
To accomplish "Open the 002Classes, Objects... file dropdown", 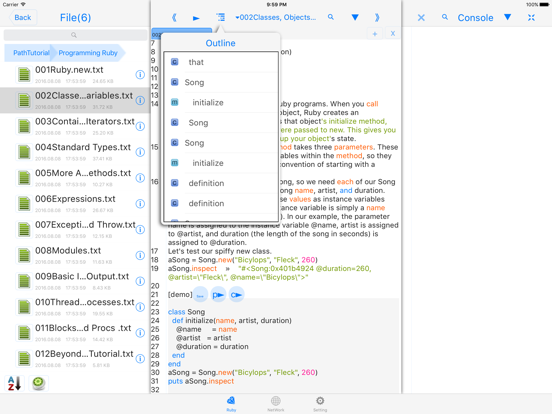I will click(276, 17).
